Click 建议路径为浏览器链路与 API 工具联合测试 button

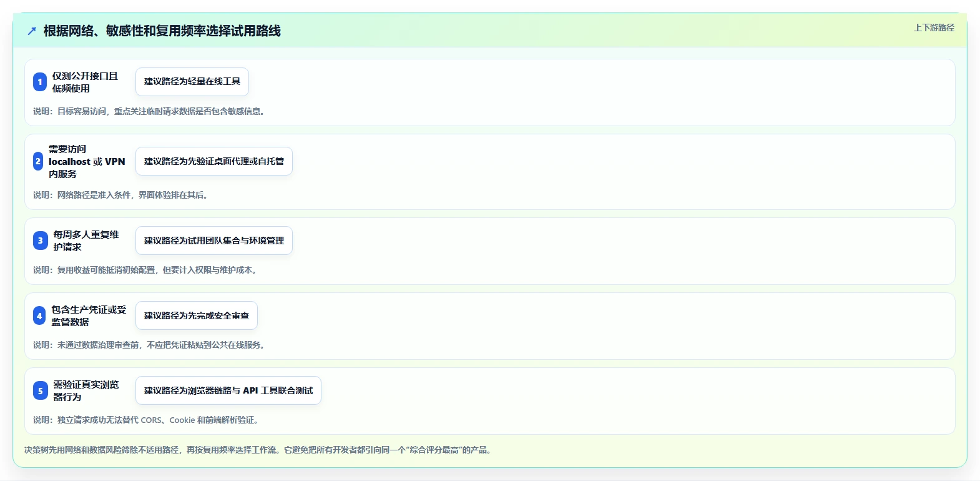pos(228,390)
